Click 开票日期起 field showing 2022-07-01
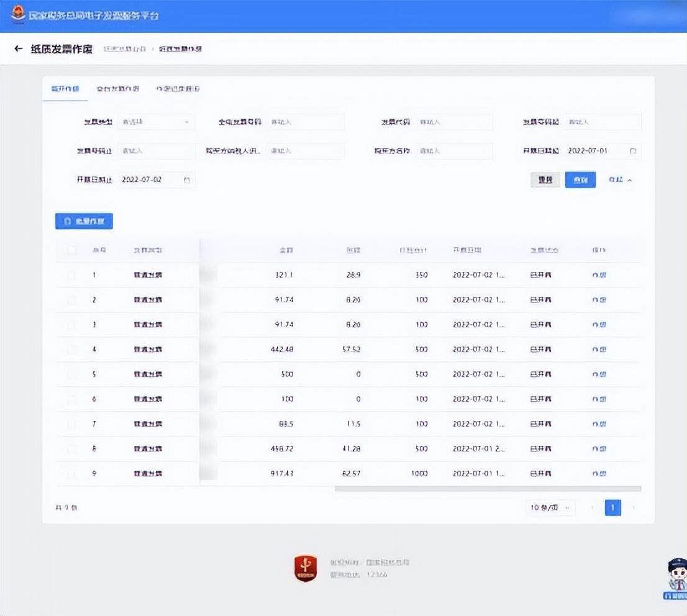The height and width of the screenshot is (616, 687). coord(603,151)
